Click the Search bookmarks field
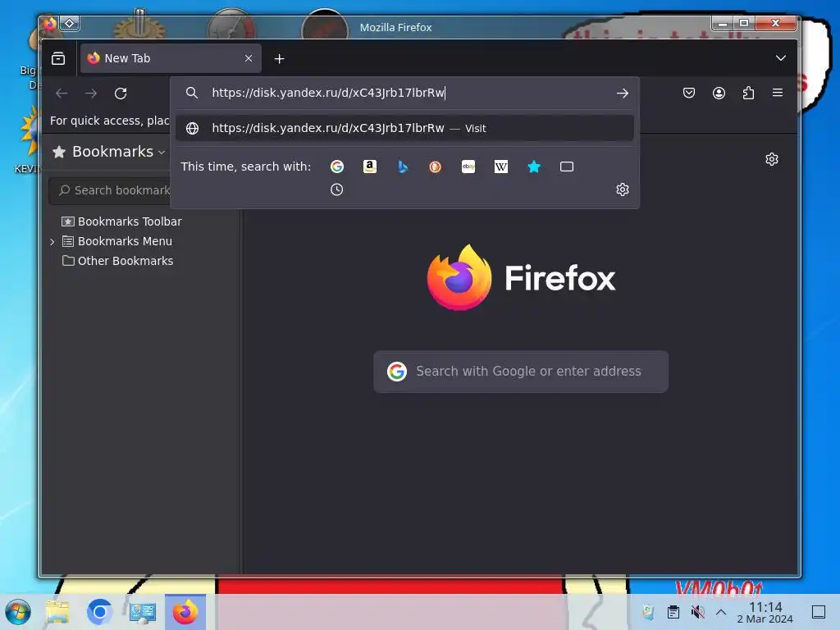840x630 pixels. coord(111,190)
